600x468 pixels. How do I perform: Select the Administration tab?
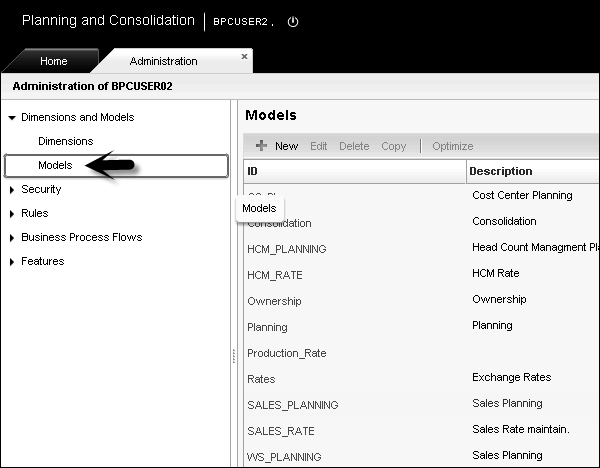click(163, 61)
